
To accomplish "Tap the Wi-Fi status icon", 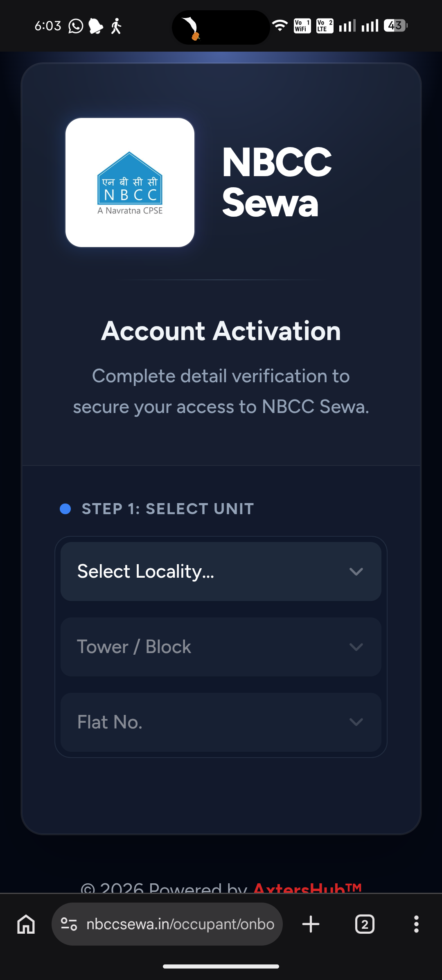I will (280, 26).
